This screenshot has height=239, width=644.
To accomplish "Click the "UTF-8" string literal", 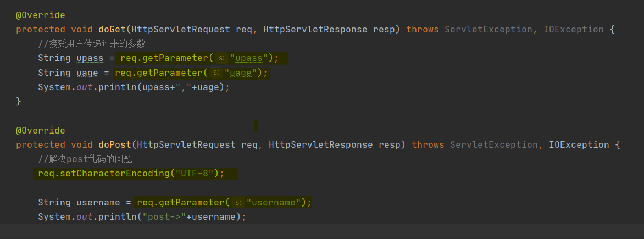I will [x=195, y=173].
